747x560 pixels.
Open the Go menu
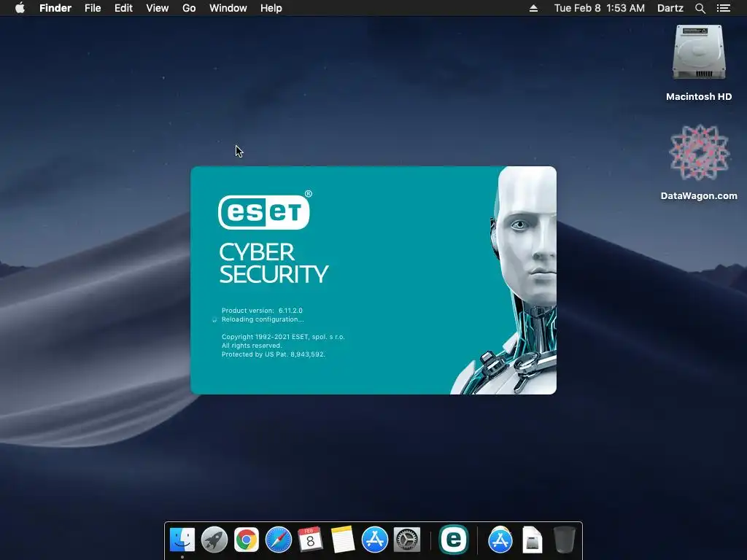point(189,8)
